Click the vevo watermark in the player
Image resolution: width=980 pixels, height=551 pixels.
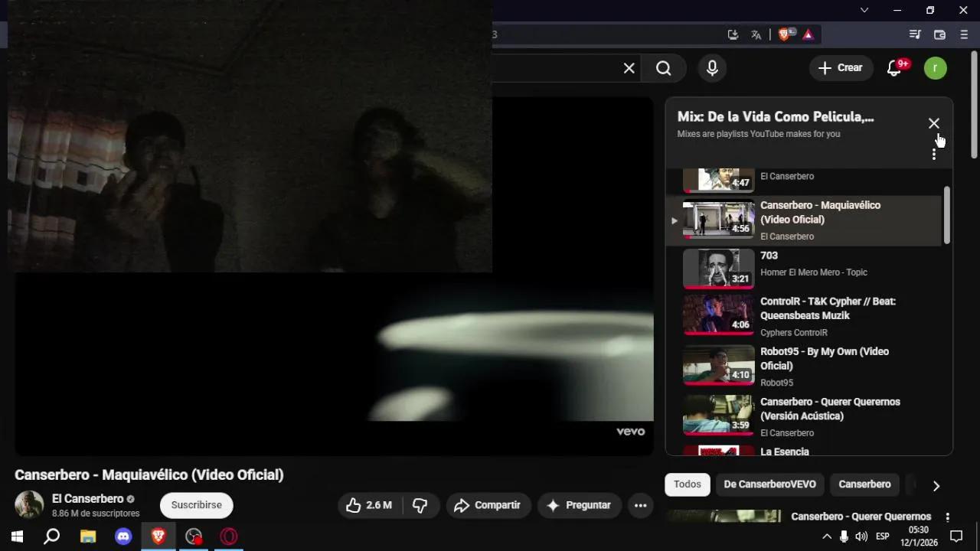click(630, 431)
